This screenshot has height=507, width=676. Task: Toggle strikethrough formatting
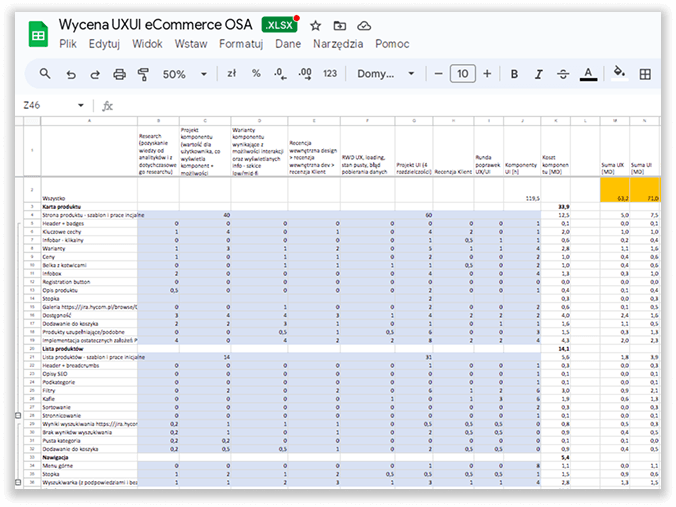(563, 74)
